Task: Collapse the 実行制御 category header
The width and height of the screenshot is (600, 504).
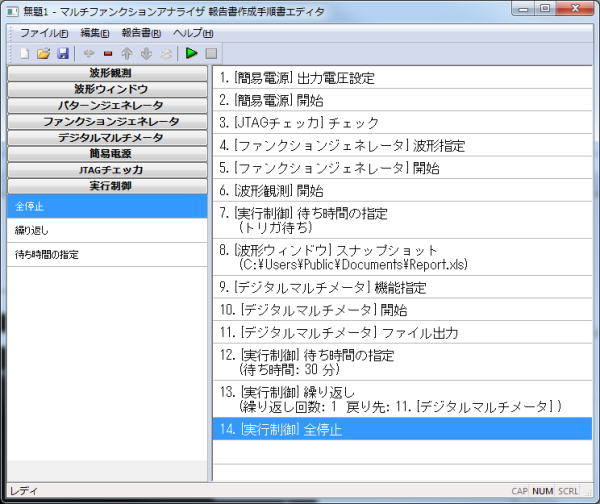Action: [107, 186]
